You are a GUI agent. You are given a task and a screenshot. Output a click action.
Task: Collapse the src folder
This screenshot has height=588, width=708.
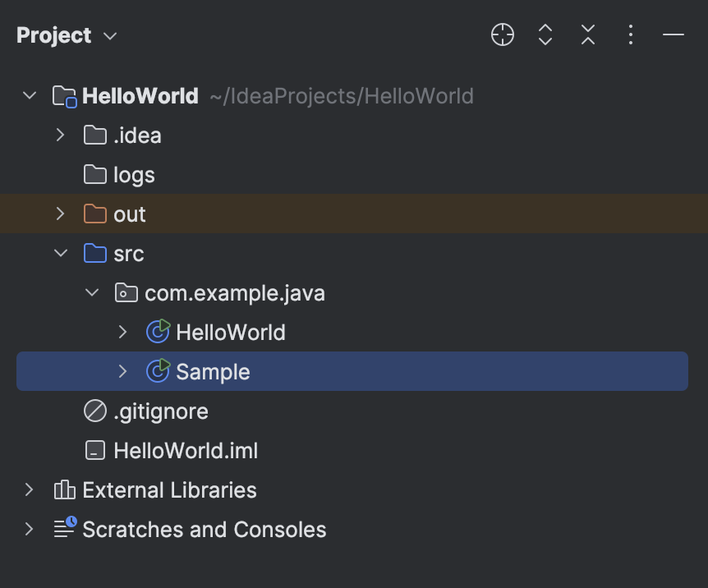coord(60,253)
